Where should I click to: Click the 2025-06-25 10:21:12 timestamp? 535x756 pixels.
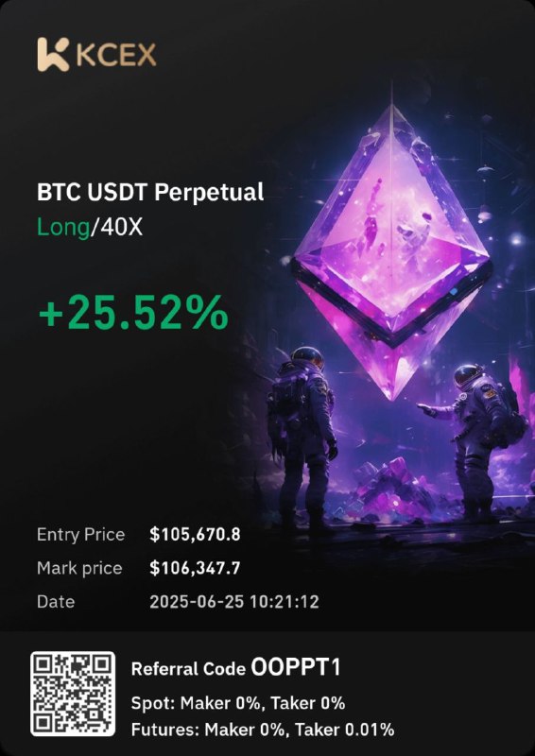click(x=234, y=602)
